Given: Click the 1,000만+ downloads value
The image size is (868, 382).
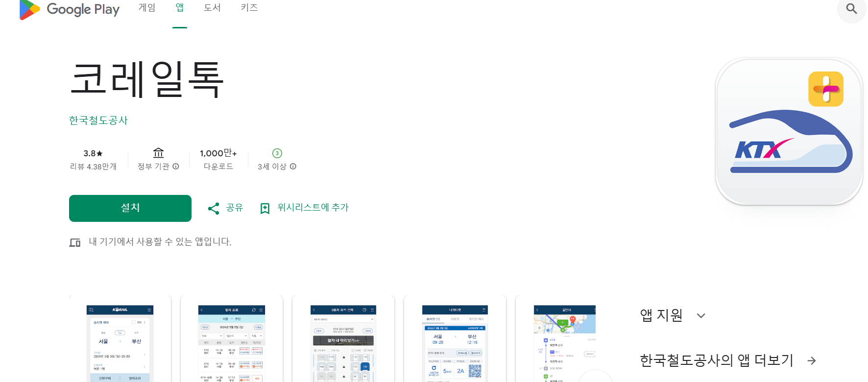Looking at the screenshot, I should (218, 153).
